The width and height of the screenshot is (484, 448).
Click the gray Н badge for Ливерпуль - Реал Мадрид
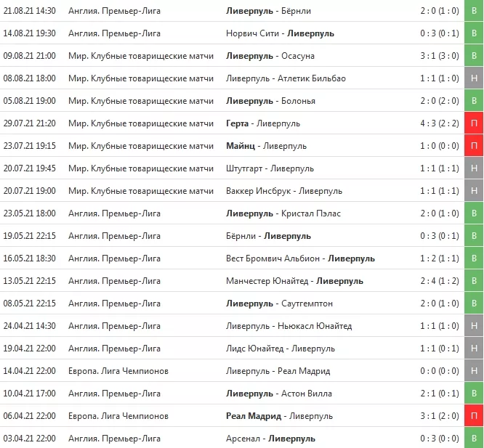coord(474,371)
